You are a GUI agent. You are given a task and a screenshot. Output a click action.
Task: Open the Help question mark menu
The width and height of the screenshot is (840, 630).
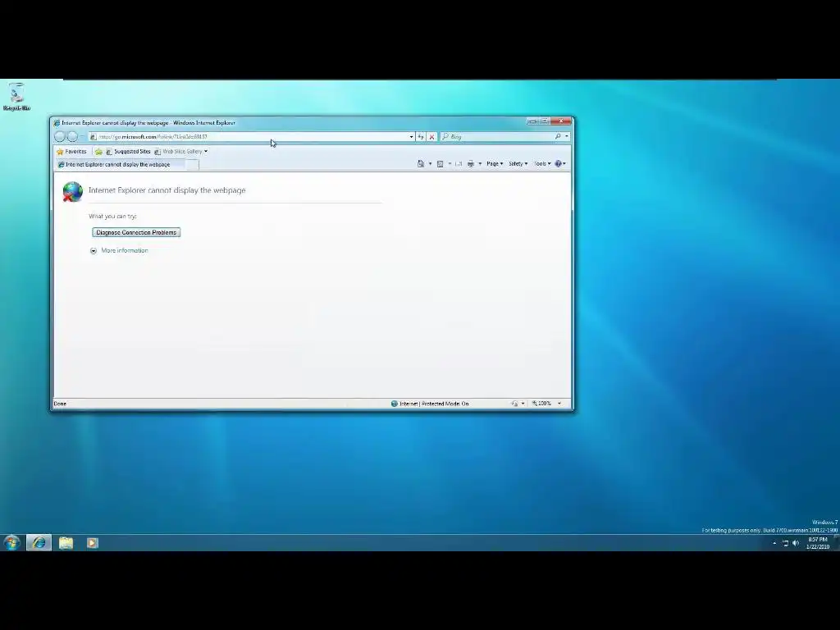pyautogui.click(x=559, y=164)
